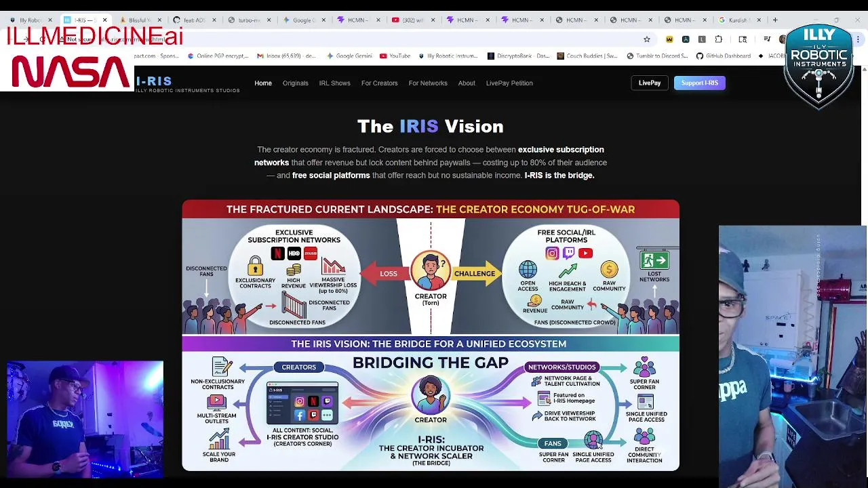Viewport: 868px width, 488px height.
Task: Click the Illy Robotic Instruments shield badge
Action: coord(819,66)
